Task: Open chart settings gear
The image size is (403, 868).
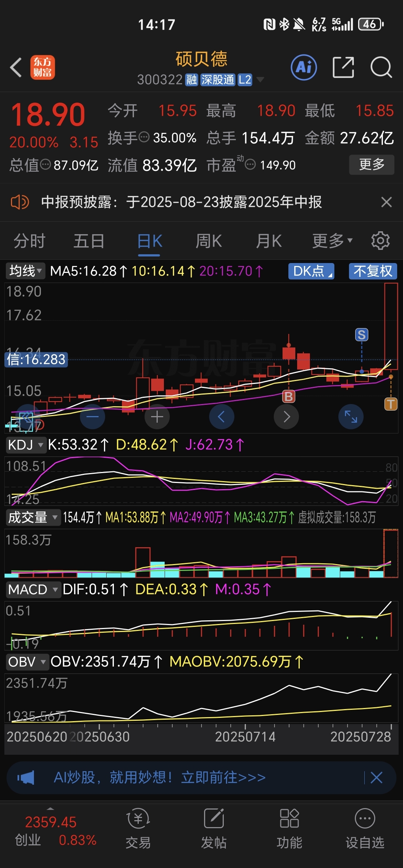Action: tap(380, 241)
